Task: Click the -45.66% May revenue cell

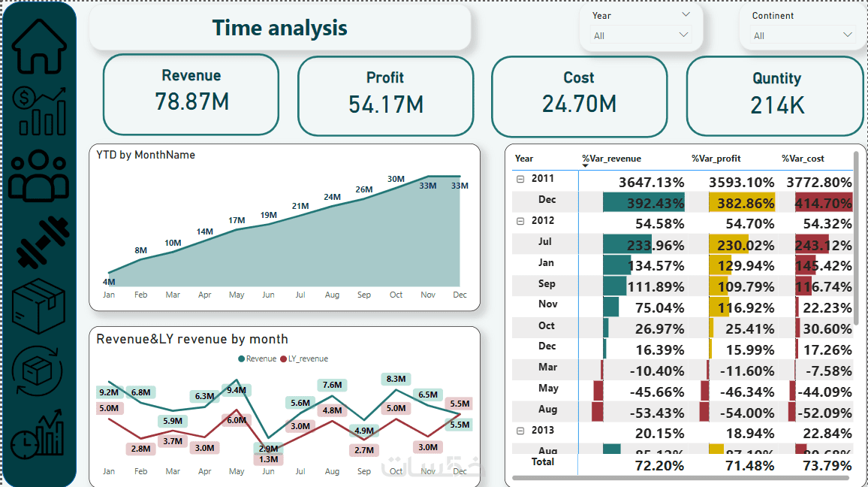Action: (x=656, y=392)
